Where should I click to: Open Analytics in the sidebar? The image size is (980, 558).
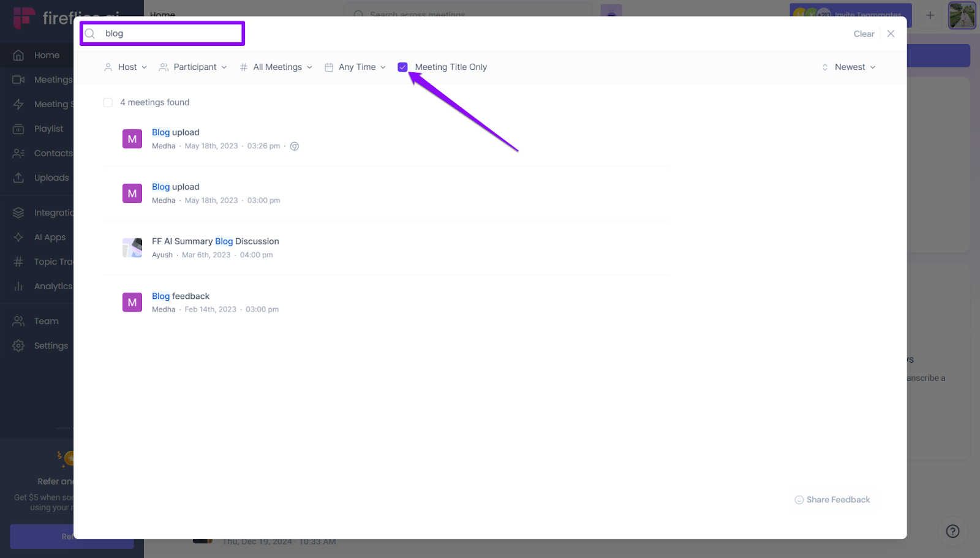53,286
